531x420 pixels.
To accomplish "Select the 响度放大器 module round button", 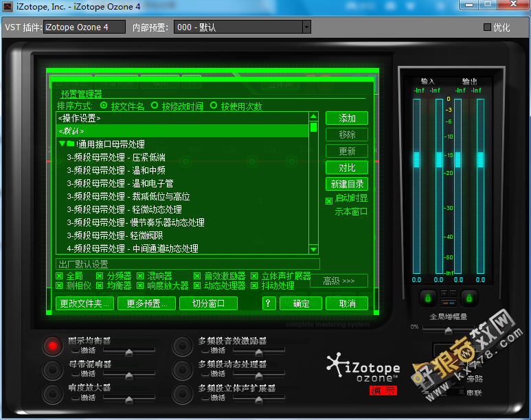I will tap(52, 394).
